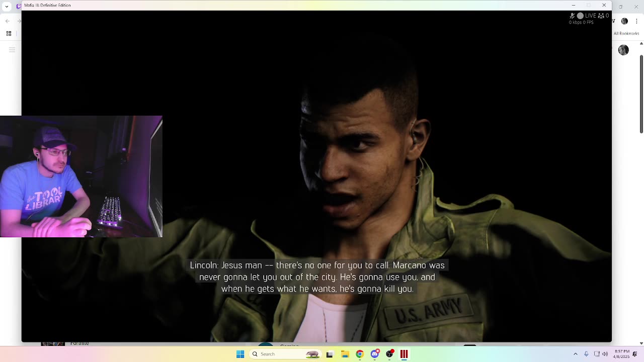Open the Windows Start menu

click(x=240, y=354)
